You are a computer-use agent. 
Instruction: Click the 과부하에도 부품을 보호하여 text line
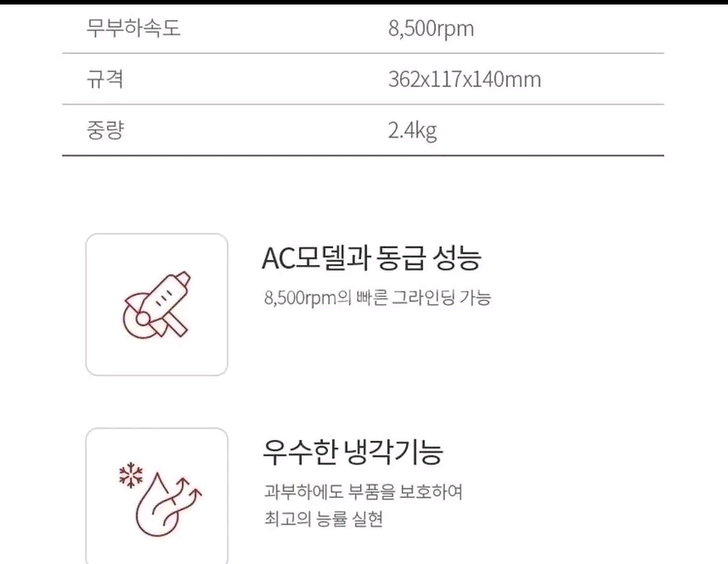362,492
